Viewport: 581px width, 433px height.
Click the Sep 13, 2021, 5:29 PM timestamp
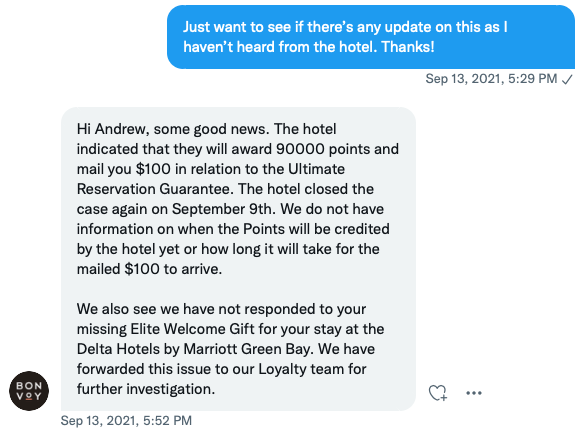pos(491,79)
